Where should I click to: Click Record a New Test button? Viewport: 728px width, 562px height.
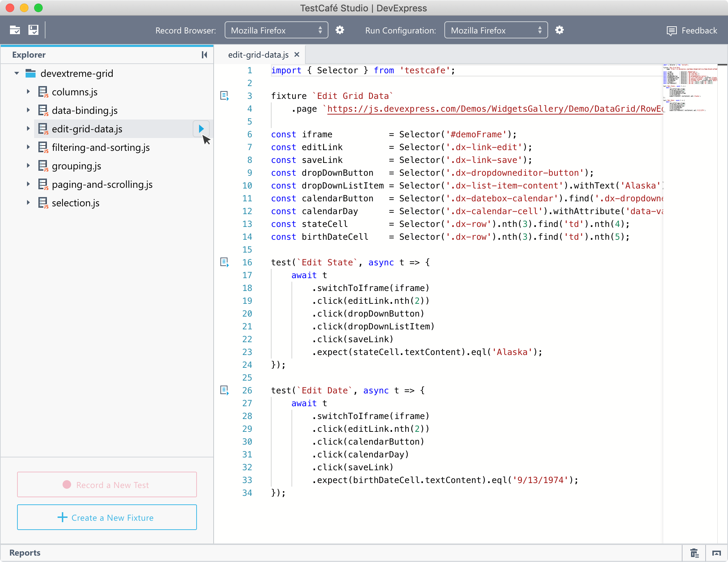pos(107,484)
